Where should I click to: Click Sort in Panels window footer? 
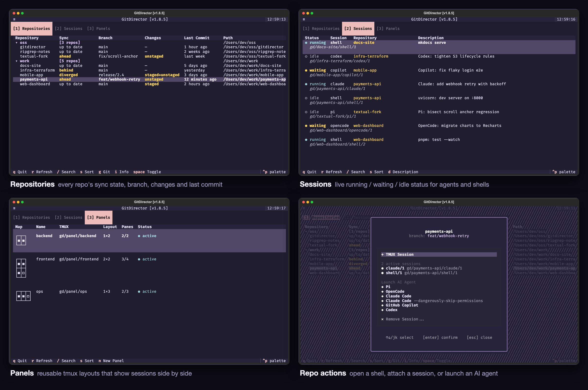coord(87,361)
